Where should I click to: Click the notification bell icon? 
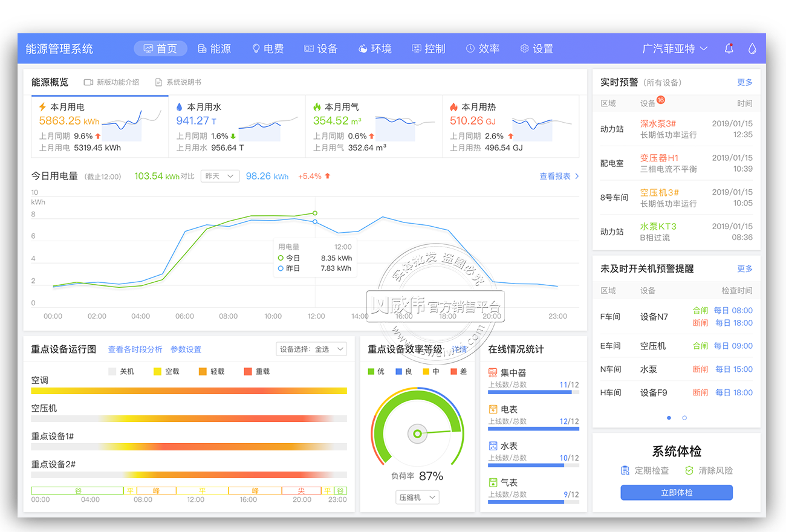pos(729,48)
